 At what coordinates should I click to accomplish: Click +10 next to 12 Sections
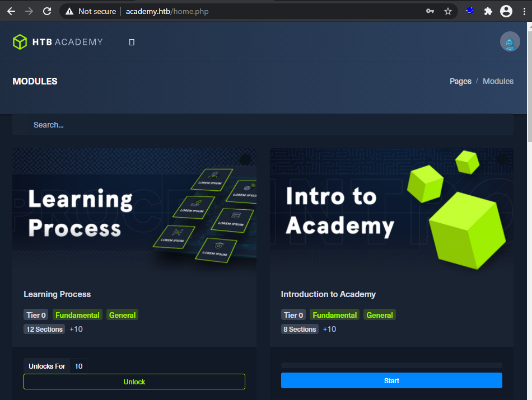point(76,329)
